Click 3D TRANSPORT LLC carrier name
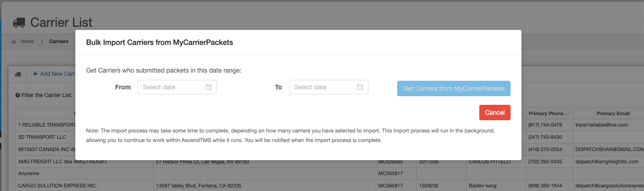This screenshot has width=644, height=191. 42,137
